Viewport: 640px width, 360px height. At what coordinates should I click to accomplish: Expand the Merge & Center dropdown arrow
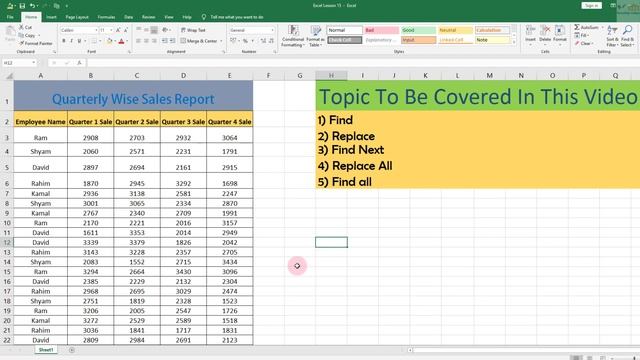tap(221, 41)
